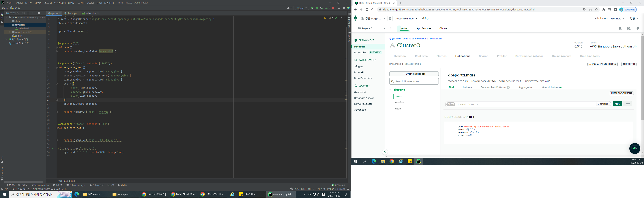
Task: Open the Terminal tool window
Action: click(58, 185)
